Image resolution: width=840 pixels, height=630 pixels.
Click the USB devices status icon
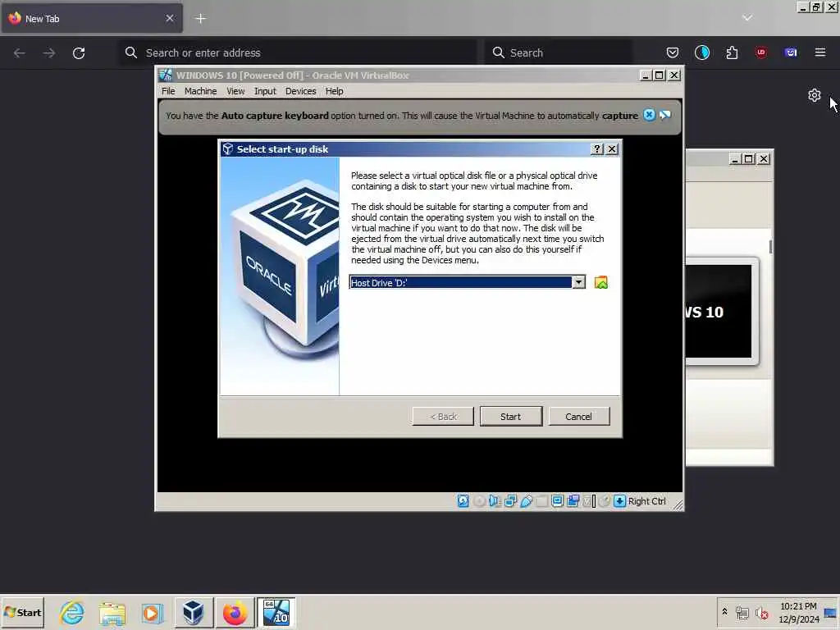coord(526,501)
